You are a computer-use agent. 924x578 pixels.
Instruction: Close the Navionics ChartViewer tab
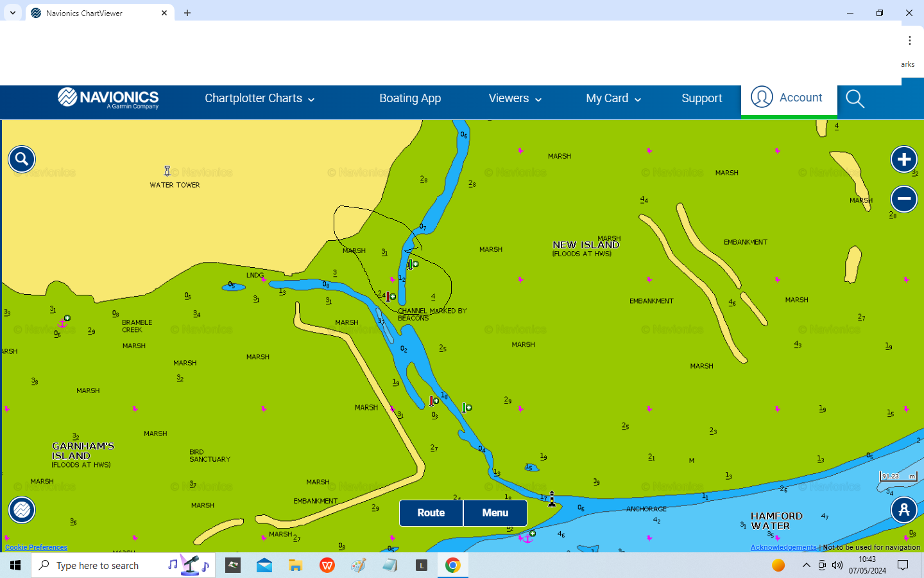click(164, 13)
